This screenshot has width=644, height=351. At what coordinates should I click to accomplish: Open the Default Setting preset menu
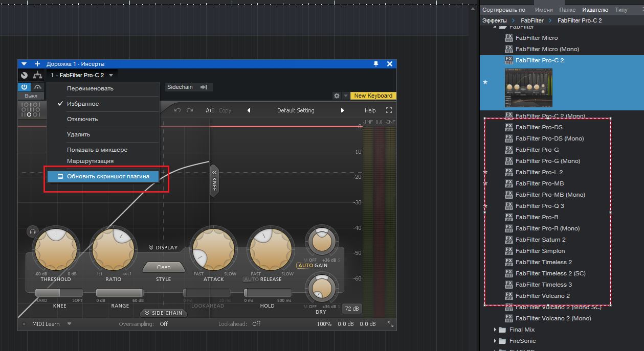tap(296, 110)
